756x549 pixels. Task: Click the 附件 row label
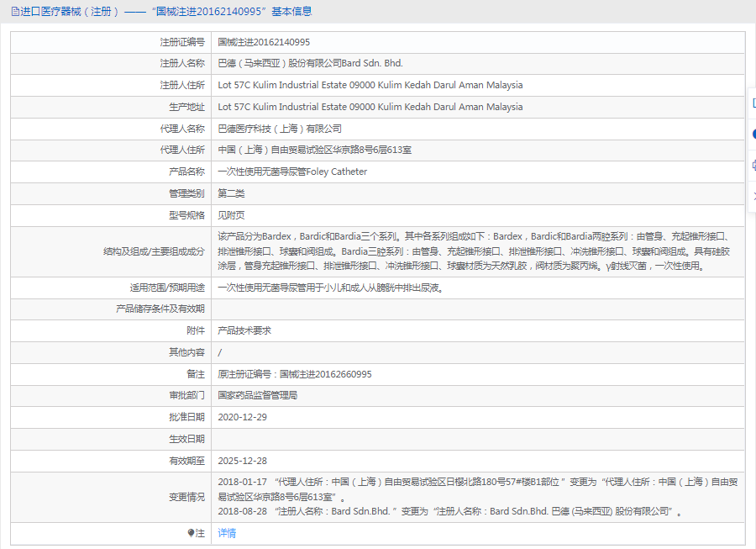(196, 330)
